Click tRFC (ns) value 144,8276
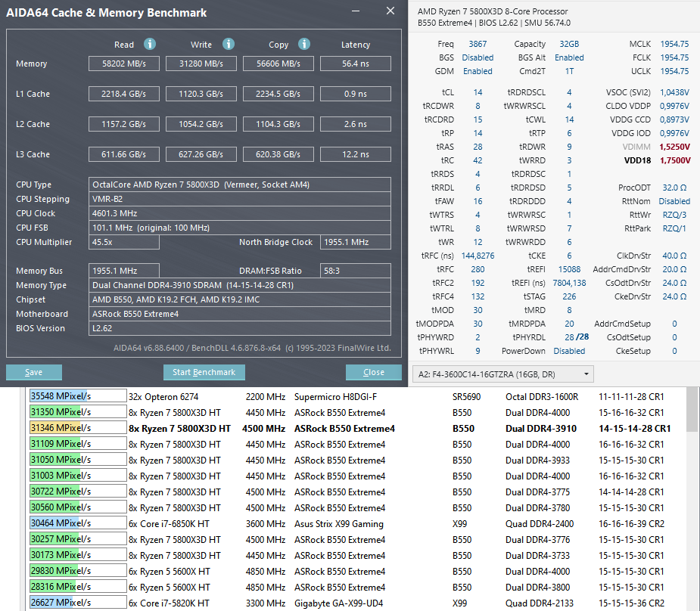This screenshot has height=611, width=700. pos(478,256)
